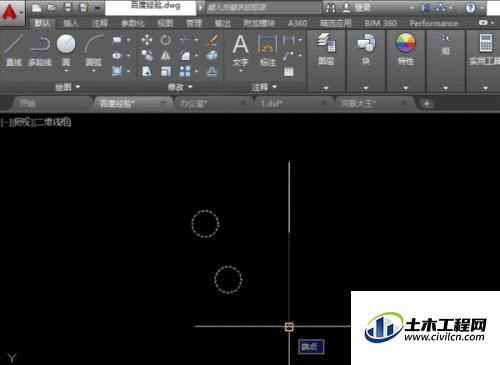Select the Erase tool
The width and height of the screenshot is (500, 365).
pyautogui.click(x=213, y=40)
